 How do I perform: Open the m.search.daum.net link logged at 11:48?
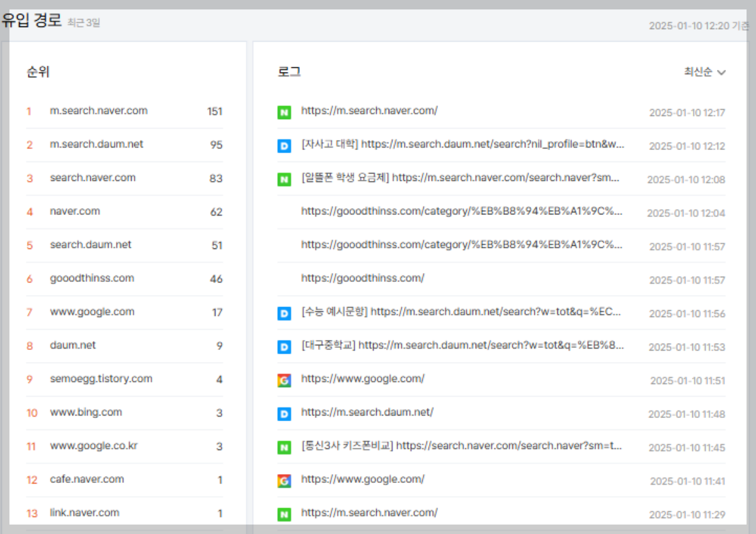point(367,412)
